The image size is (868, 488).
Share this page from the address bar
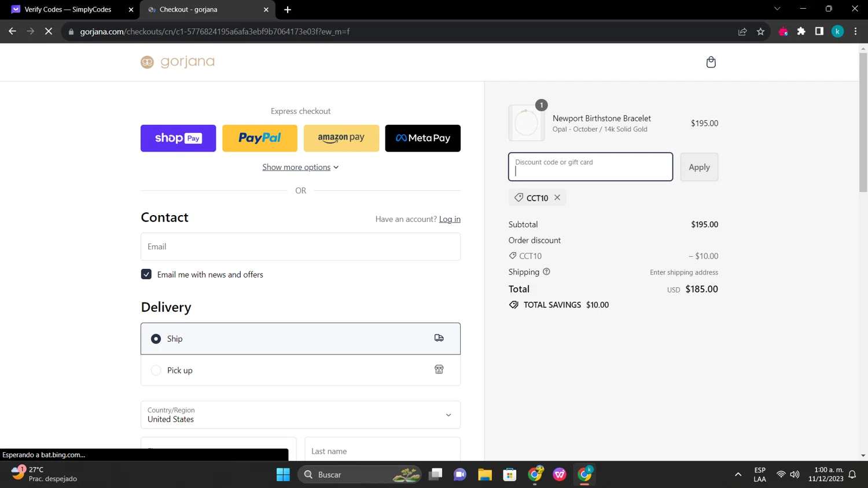pos(742,31)
